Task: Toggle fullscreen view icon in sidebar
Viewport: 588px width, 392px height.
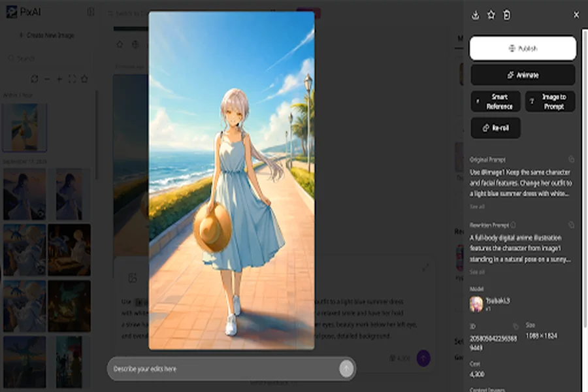Action: (x=72, y=79)
